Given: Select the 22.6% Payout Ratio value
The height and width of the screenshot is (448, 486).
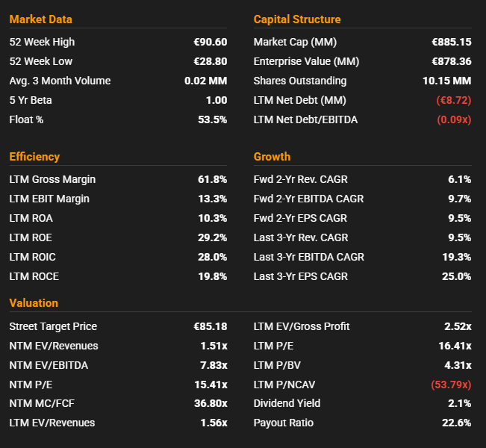Looking at the screenshot, I should pos(455,423).
